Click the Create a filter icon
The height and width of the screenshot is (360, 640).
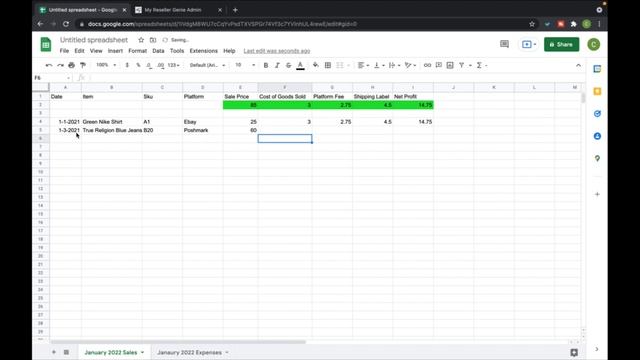(462, 65)
